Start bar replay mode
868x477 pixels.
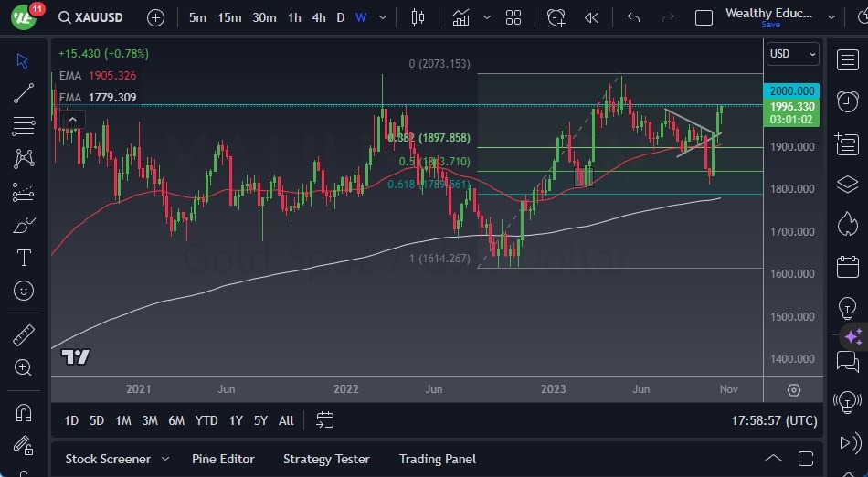pyautogui.click(x=592, y=17)
